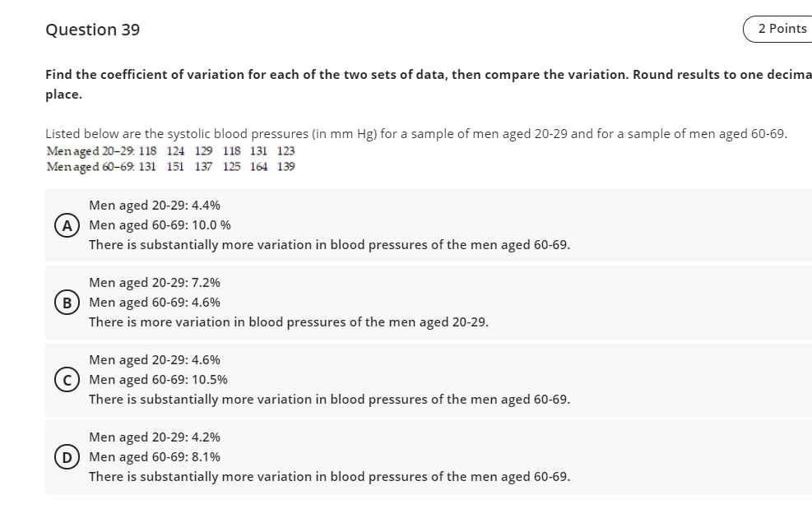
Task: Click answer D text reading 4.2%
Action: [x=154, y=437]
